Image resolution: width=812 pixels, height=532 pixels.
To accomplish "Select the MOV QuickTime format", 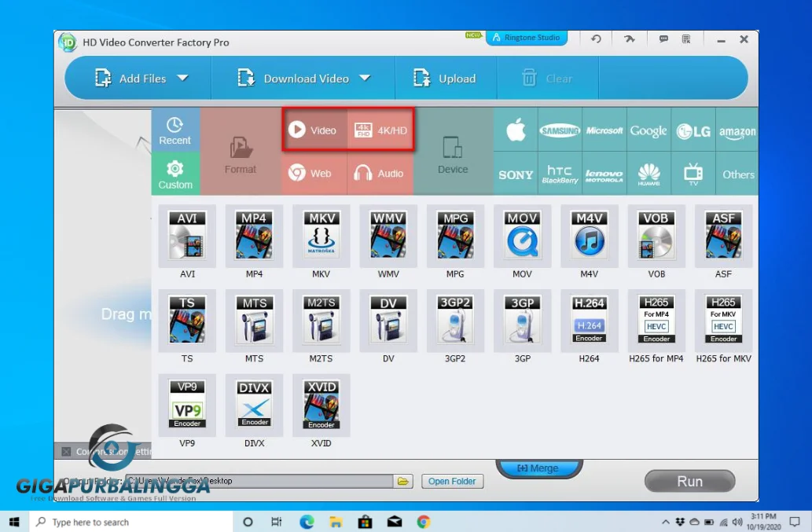I will pos(522,236).
